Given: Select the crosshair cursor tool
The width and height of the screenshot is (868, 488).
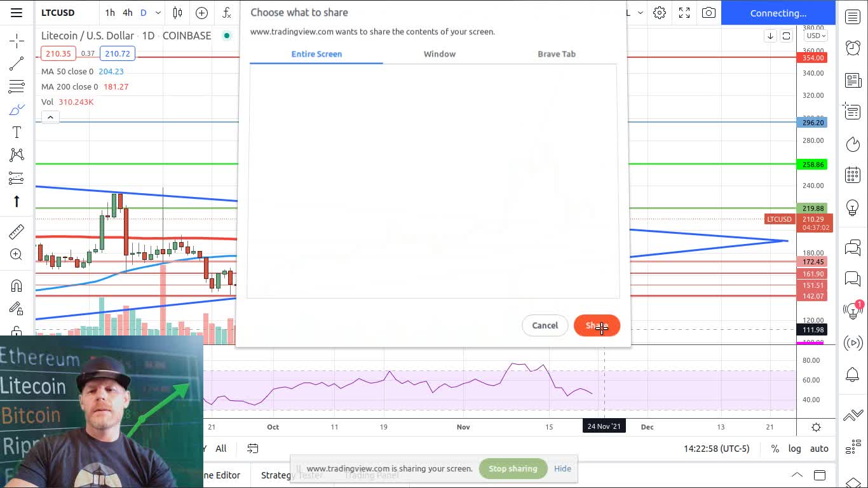Looking at the screenshot, I should coord(17,41).
